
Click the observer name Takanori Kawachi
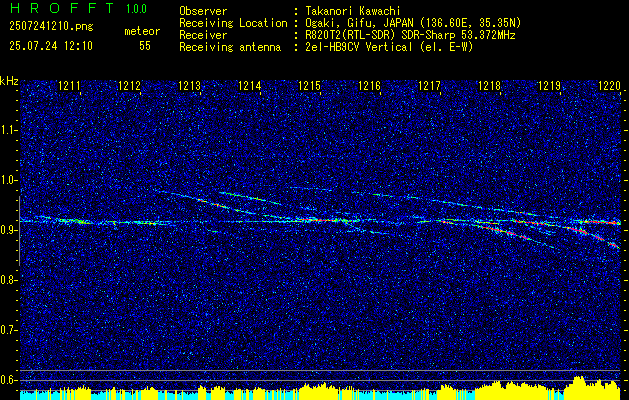[353, 11]
